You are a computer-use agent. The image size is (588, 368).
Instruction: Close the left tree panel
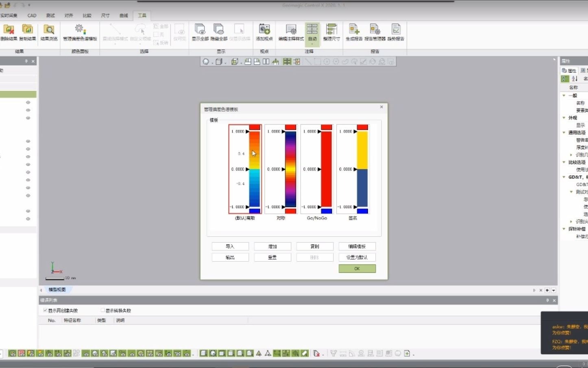point(33,61)
